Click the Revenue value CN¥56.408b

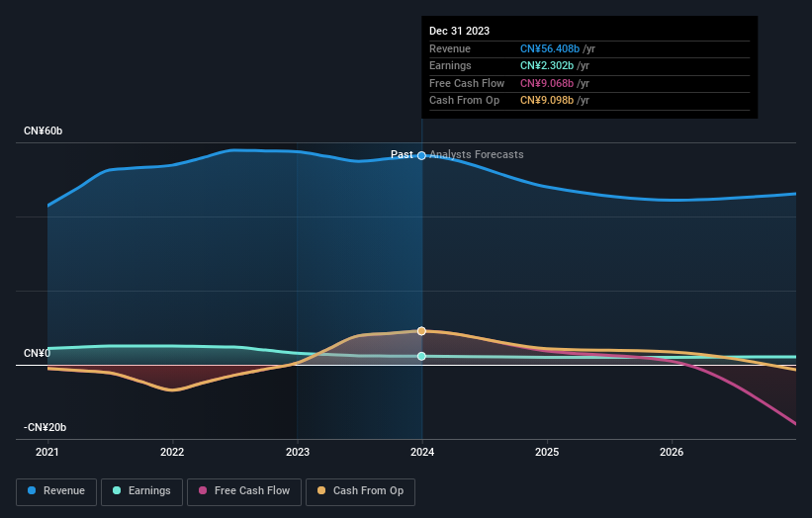550,48
